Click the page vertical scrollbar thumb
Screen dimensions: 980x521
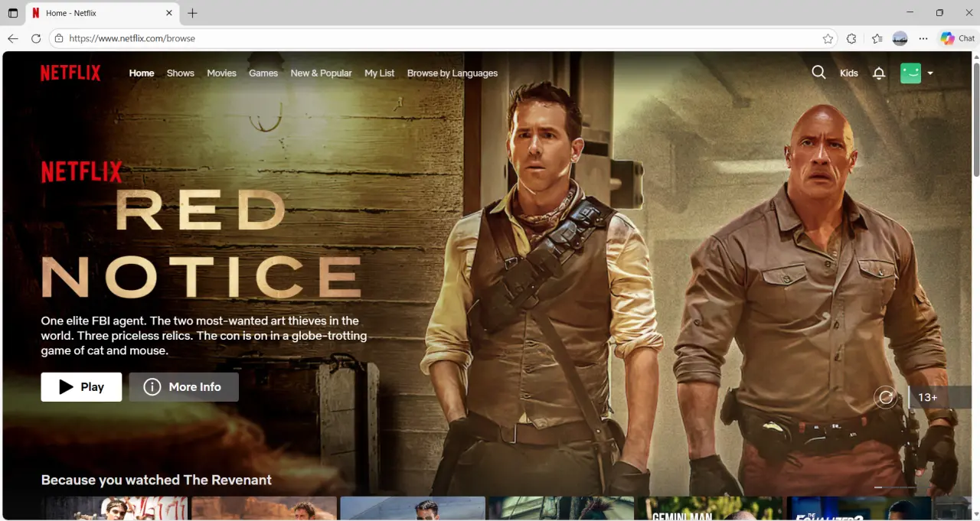point(975,119)
